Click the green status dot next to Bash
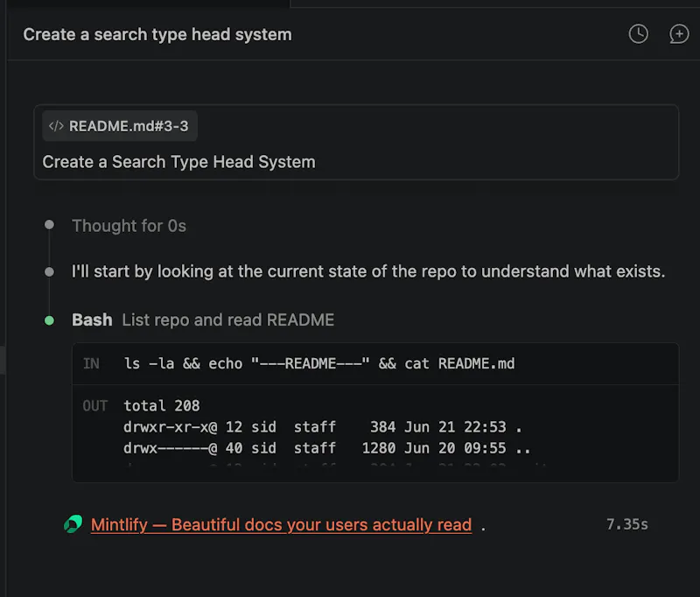This screenshot has width=700, height=597. click(50, 320)
